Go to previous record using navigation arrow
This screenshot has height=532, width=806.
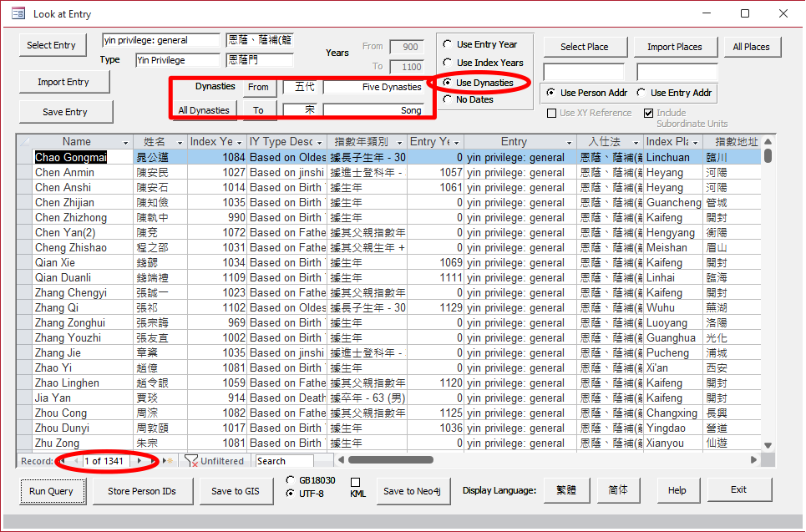(x=76, y=460)
